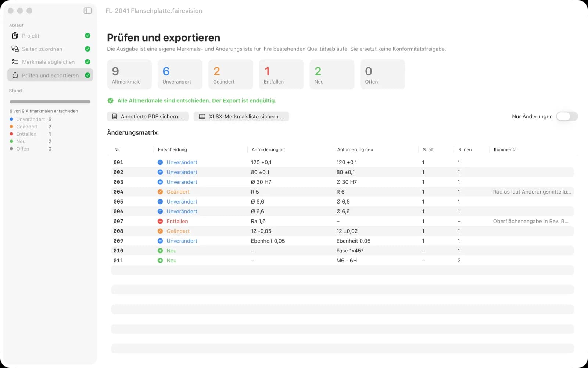Go to Seiten zuordnen step
588x368 pixels.
[50, 49]
